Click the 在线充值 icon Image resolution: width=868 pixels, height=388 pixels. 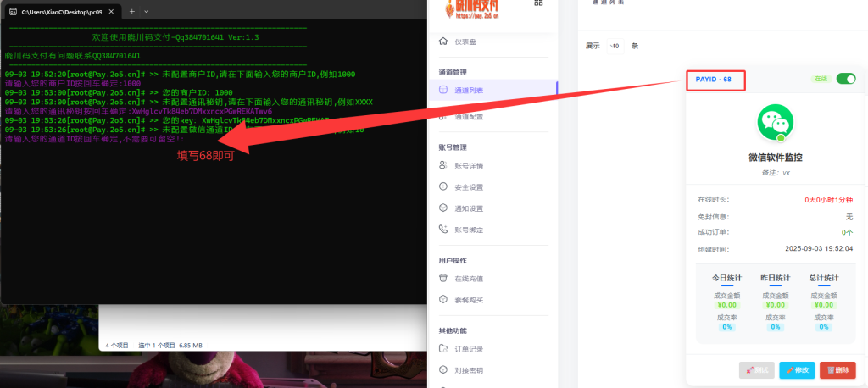(x=443, y=278)
